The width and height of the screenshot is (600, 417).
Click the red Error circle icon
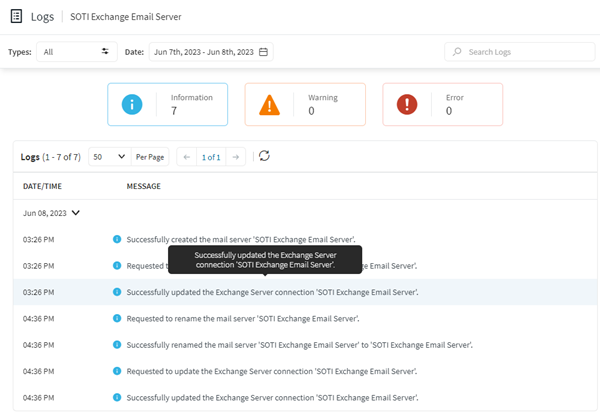[x=407, y=104]
